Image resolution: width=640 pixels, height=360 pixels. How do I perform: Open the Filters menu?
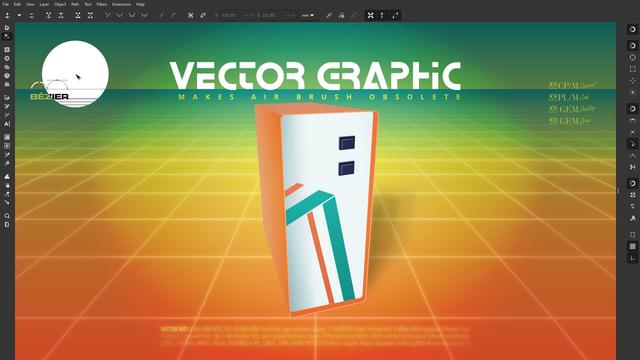pyautogui.click(x=102, y=4)
